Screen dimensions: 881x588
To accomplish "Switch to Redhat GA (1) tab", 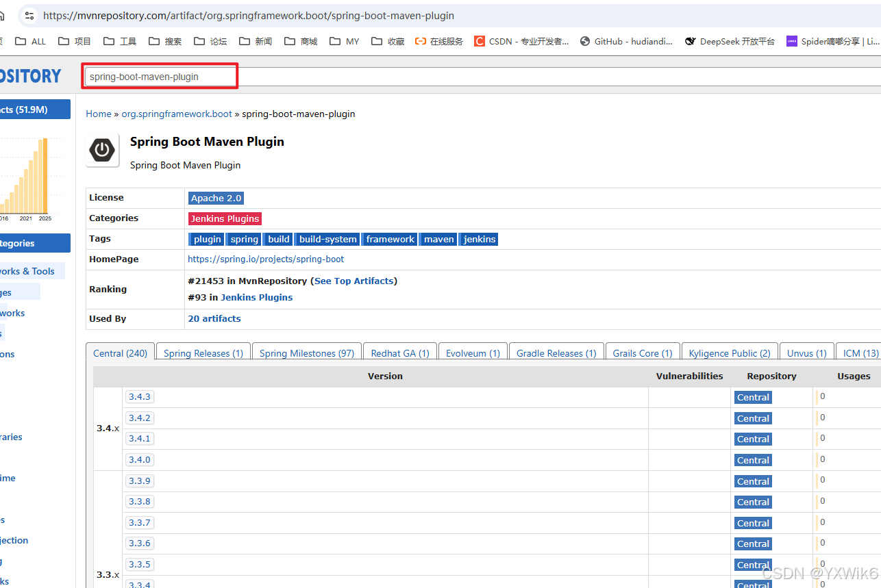I will (x=399, y=353).
